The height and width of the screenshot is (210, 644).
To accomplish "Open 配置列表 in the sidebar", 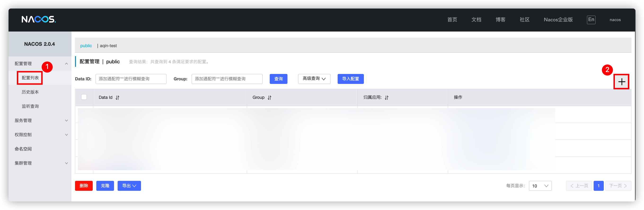I will [x=30, y=78].
